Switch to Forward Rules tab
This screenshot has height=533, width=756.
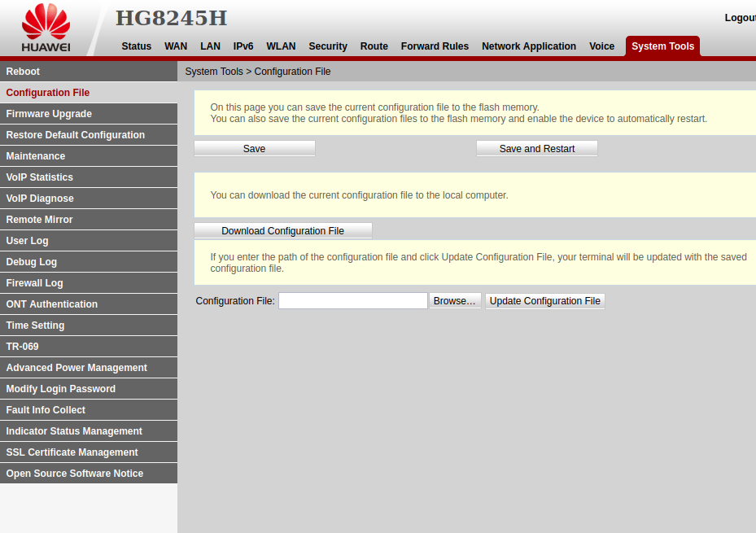click(x=435, y=46)
